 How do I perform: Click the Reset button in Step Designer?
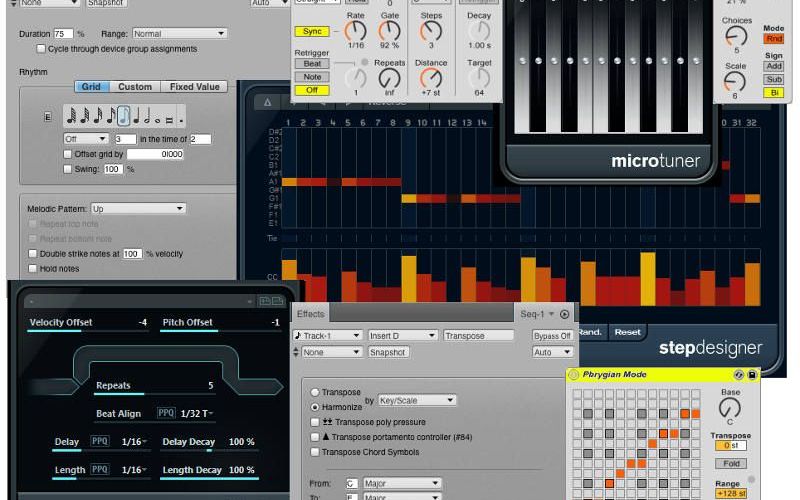[x=627, y=332]
